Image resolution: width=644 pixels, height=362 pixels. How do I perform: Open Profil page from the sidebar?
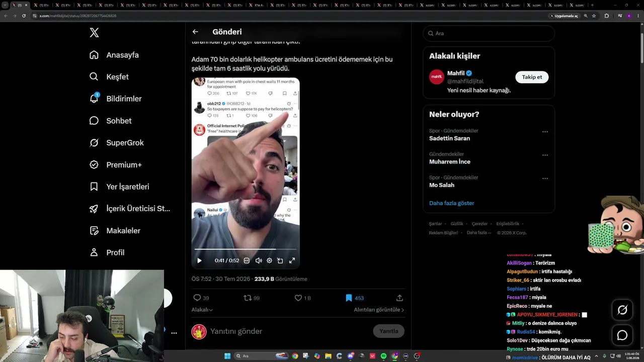coord(107,252)
